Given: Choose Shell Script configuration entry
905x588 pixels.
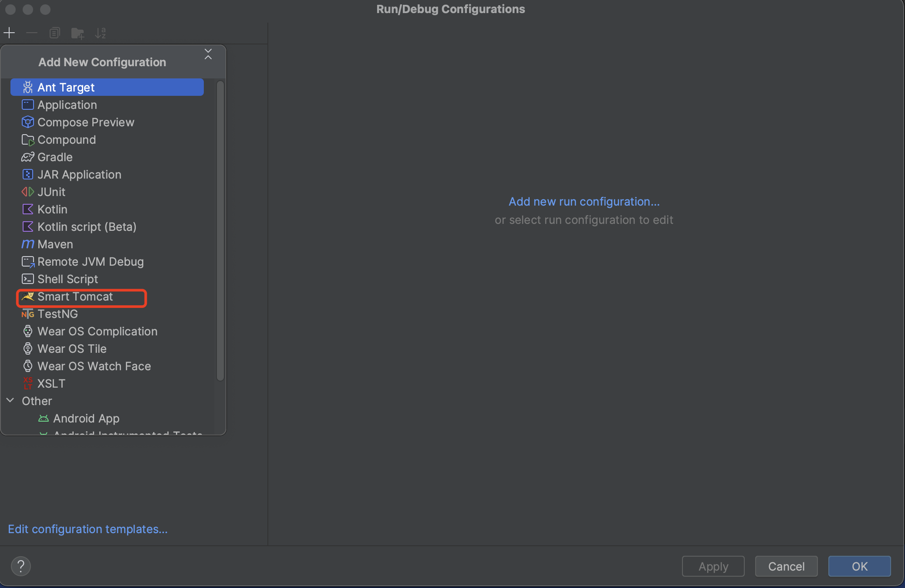Looking at the screenshot, I should click(68, 279).
